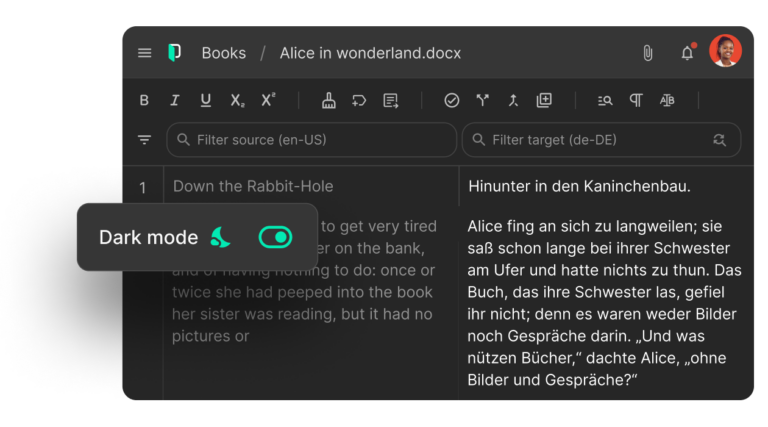
Task: Expand filter options icon beside source filter
Action: 145,140
